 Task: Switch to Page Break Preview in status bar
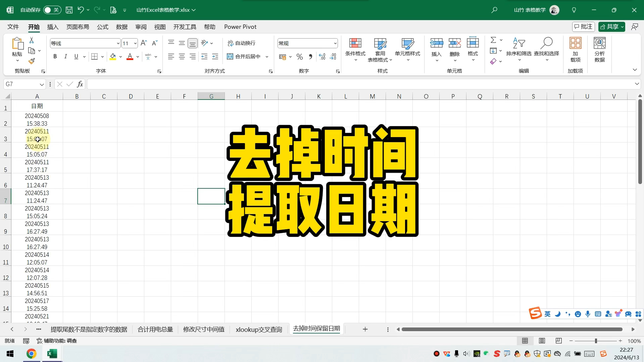coord(559,341)
